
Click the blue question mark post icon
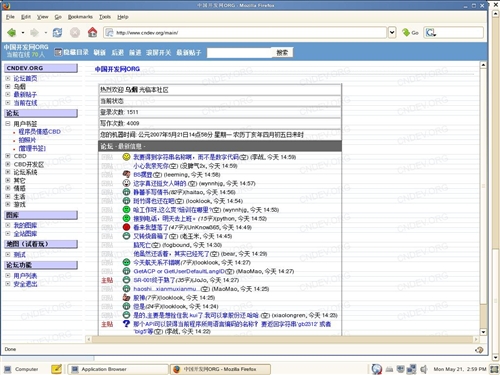pyautogui.click(x=126, y=323)
